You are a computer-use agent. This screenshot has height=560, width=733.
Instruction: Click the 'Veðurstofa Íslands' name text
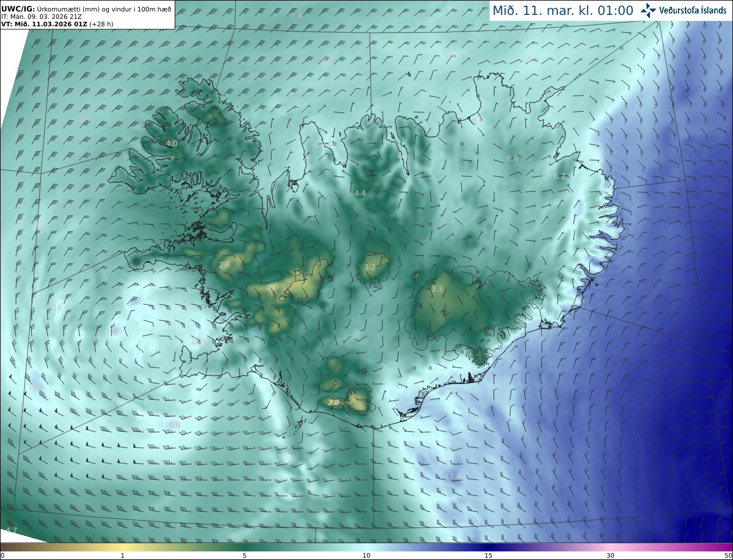coord(692,10)
